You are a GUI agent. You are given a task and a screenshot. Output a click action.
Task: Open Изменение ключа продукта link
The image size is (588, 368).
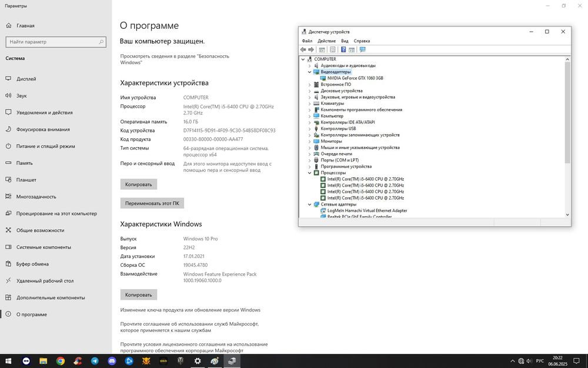tap(190, 310)
